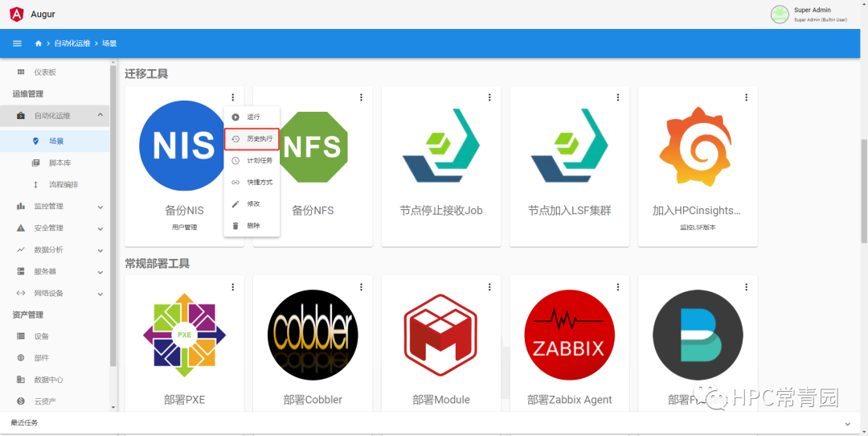Expand the 服务器 sidebar section

(100, 272)
